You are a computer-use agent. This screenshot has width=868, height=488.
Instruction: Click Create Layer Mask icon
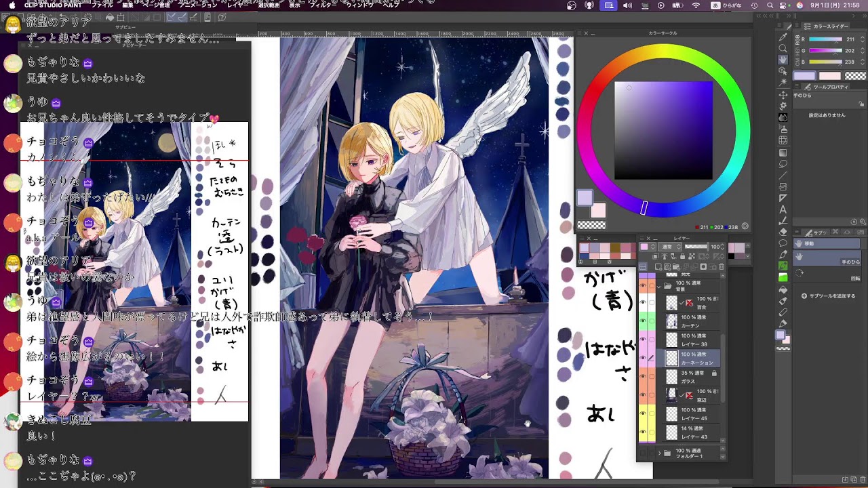click(703, 266)
